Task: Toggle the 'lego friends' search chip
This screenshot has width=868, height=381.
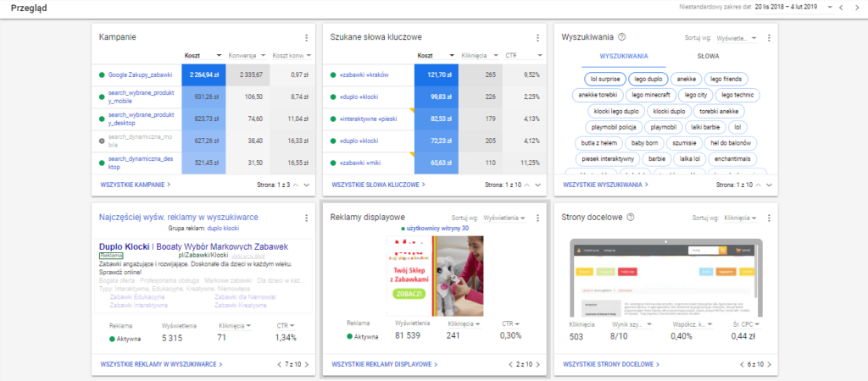Action: click(x=726, y=79)
